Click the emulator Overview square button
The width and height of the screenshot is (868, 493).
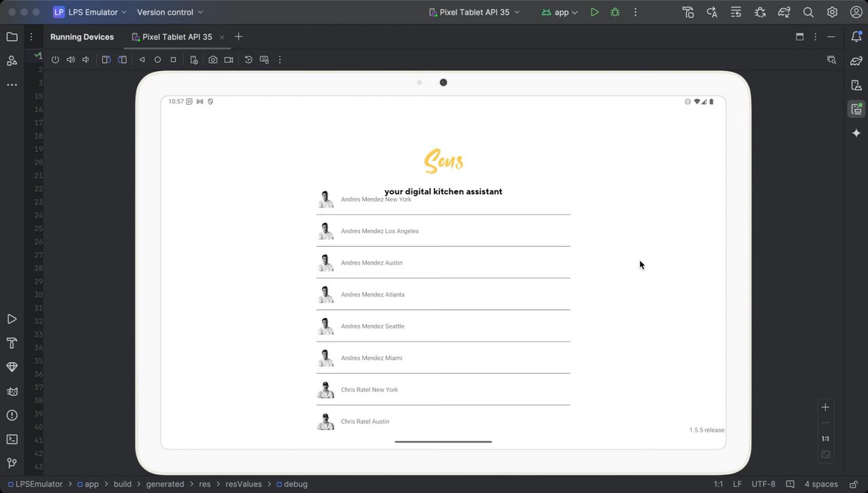pyautogui.click(x=174, y=60)
